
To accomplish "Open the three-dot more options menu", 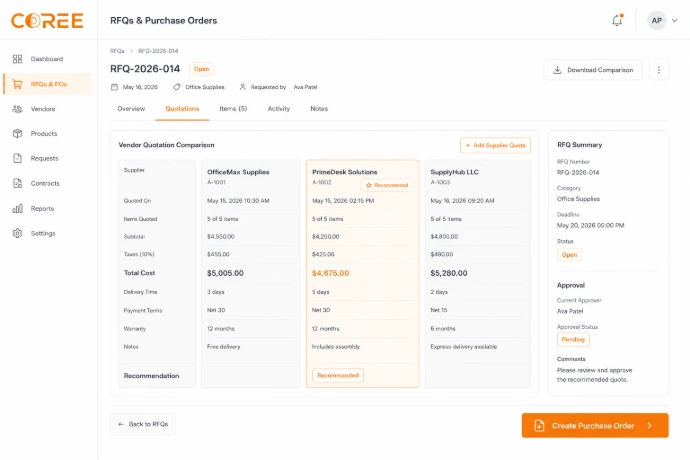I will pos(658,70).
